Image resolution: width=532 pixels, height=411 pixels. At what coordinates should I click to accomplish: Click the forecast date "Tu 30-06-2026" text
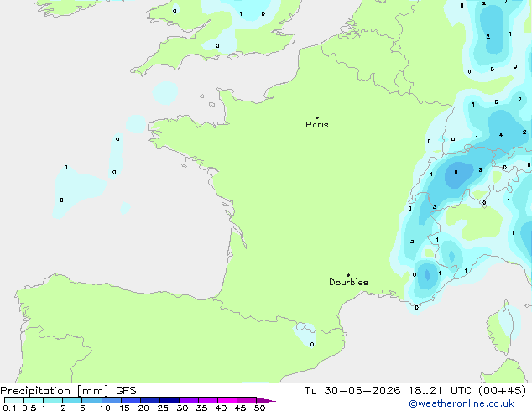352,390
